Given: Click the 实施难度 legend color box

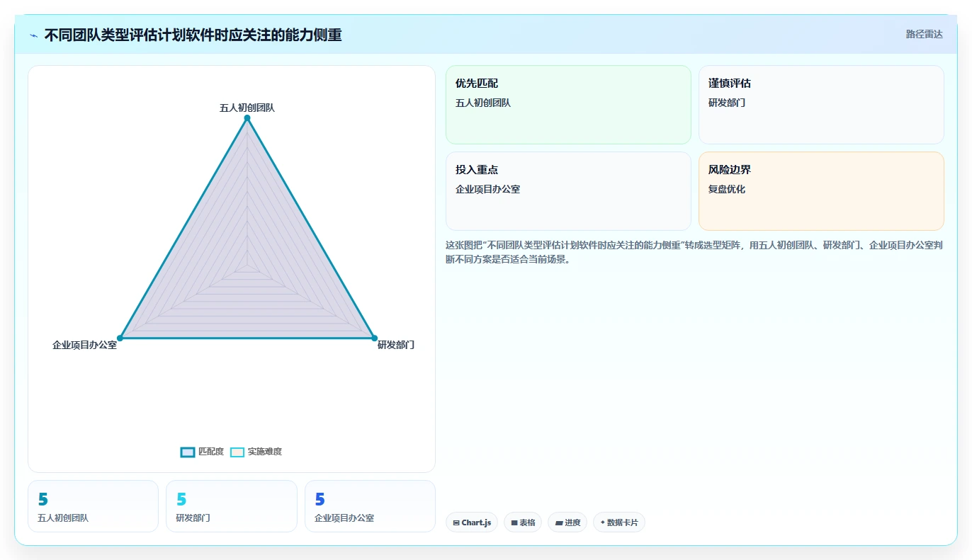Looking at the screenshot, I should 237,452.
